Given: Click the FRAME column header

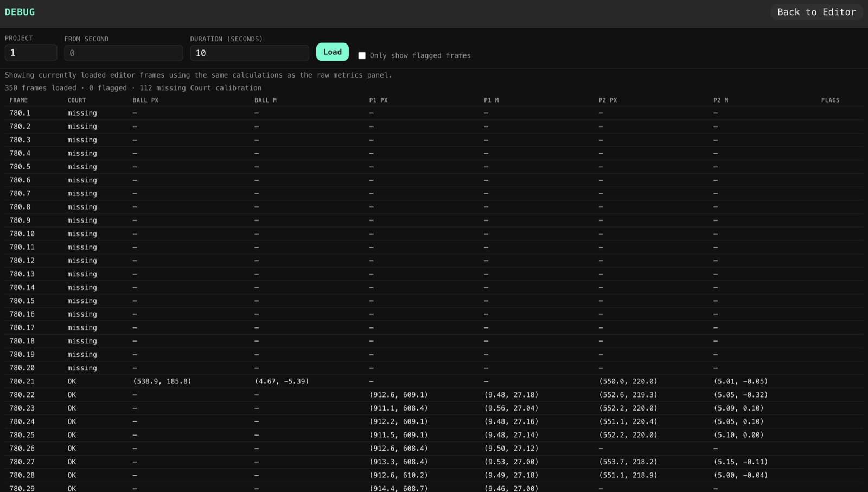Looking at the screenshot, I should tap(18, 100).
